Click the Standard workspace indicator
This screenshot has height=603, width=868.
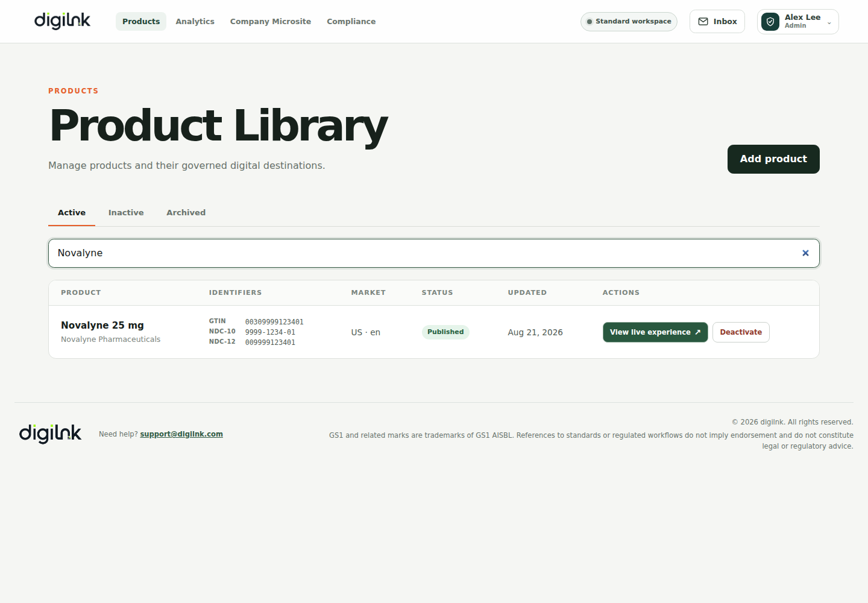pyautogui.click(x=629, y=22)
